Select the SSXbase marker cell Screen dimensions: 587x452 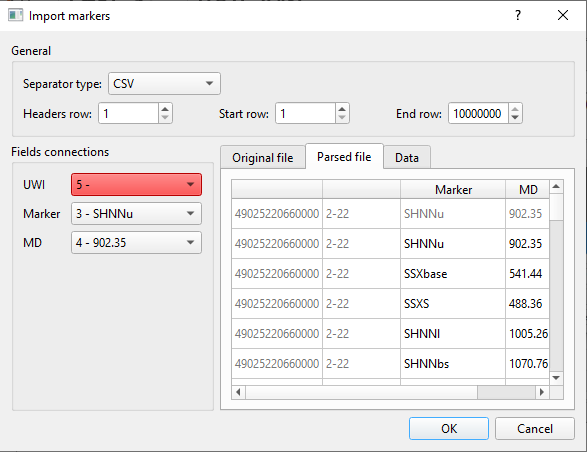click(x=453, y=274)
